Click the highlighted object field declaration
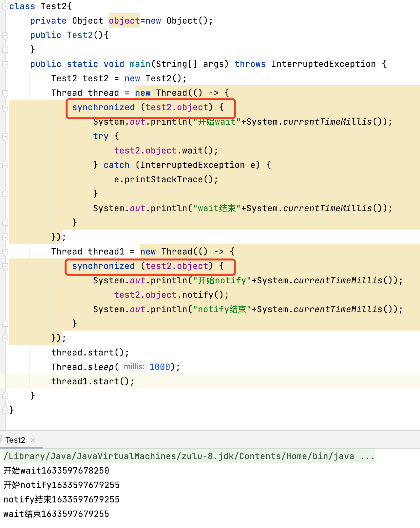The image size is (420, 528). pyautogui.click(x=124, y=21)
